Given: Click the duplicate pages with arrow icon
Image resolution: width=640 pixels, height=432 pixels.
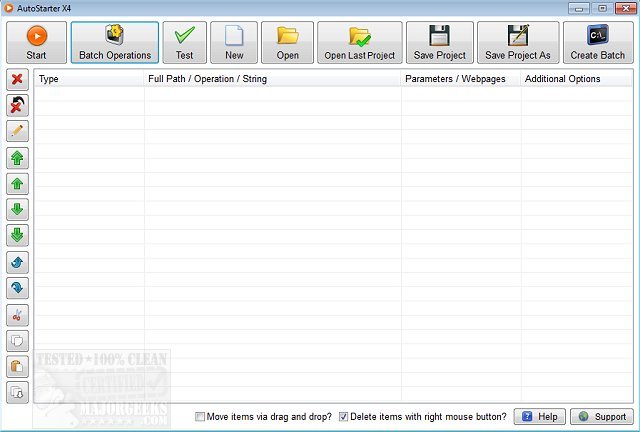Looking at the screenshot, I should pyautogui.click(x=17, y=392).
